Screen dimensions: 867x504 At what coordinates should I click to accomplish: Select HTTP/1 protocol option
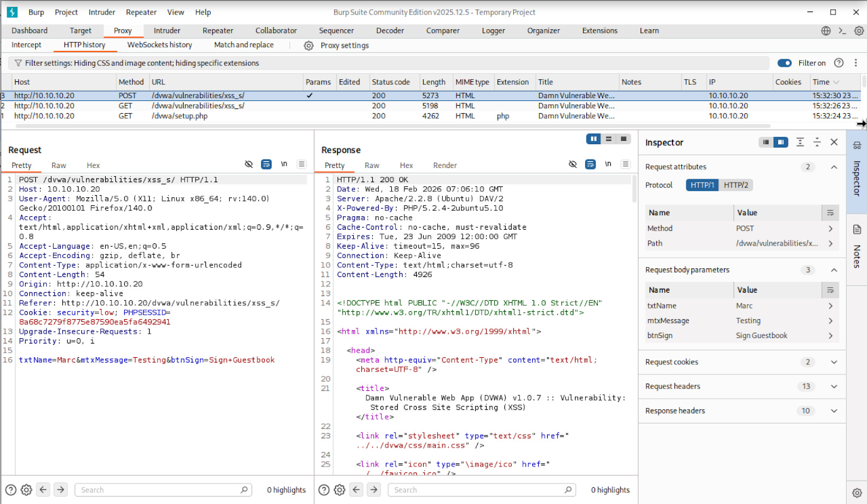[x=702, y=185]
